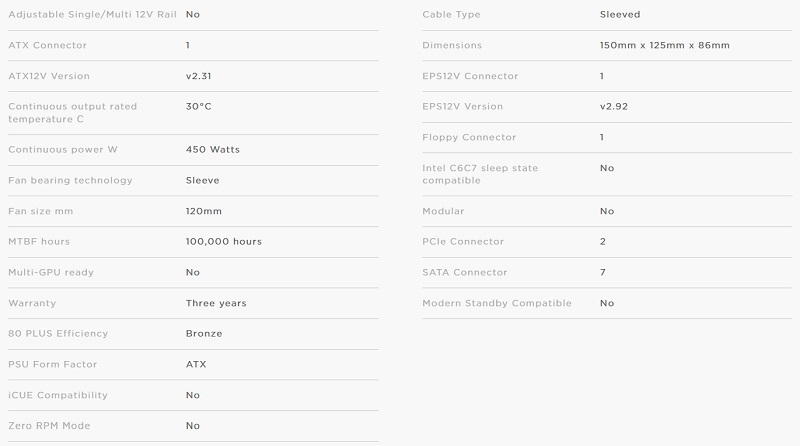Select the "PSU Form Factor" label
The image size is (800, 446).
pos(53,364)
